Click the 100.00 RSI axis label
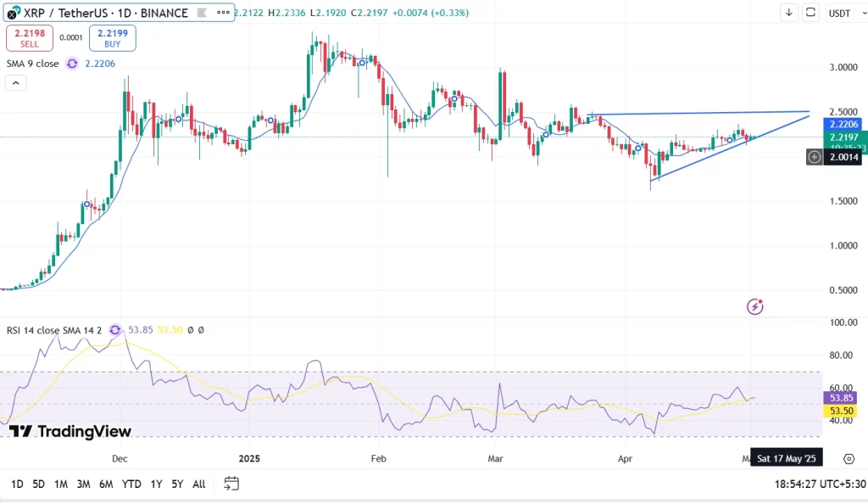The height and width of the screenshot is (504, 868). pyautogui.click(x=843, y=322)
